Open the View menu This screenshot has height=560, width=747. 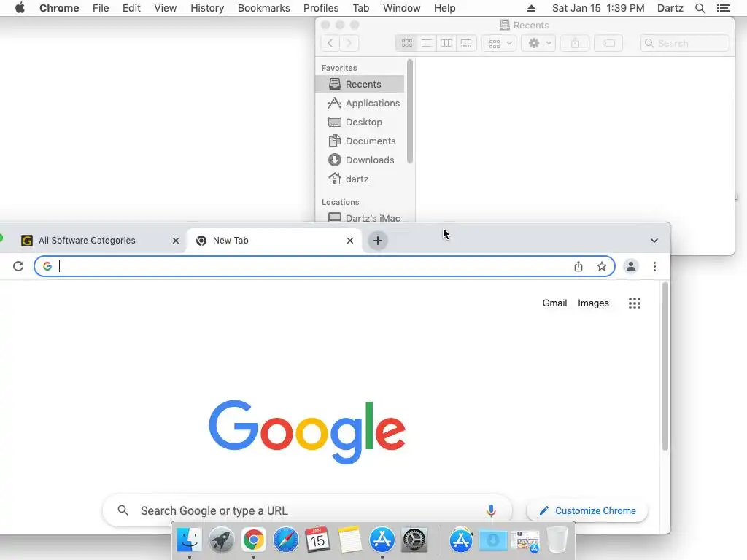click(x=166, y=8)
